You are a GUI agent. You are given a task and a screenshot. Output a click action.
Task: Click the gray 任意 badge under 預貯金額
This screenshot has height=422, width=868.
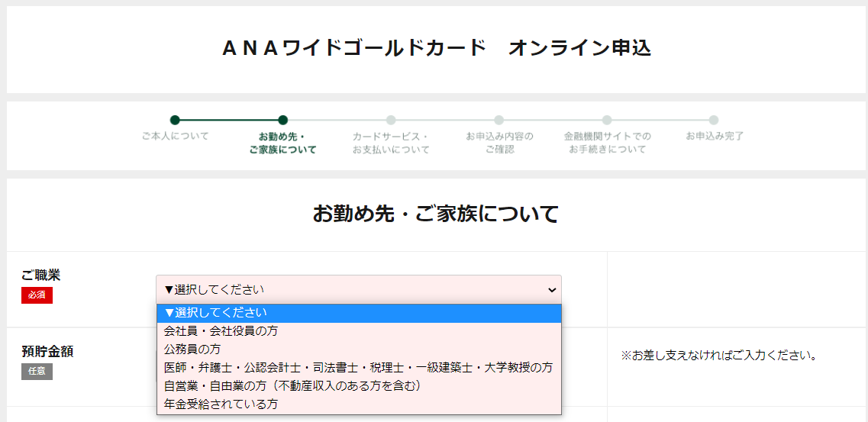pos(37,372)
